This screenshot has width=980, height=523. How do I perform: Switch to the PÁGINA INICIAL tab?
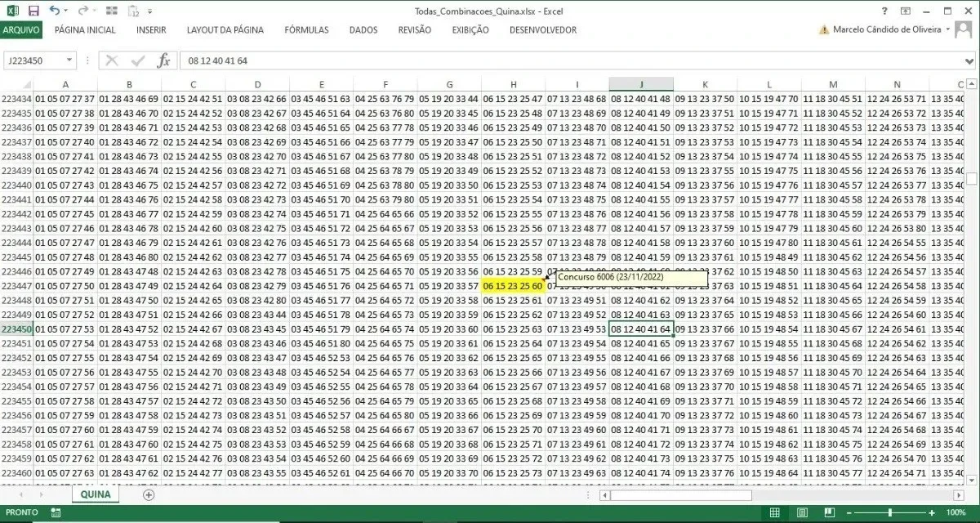point(85,30)
